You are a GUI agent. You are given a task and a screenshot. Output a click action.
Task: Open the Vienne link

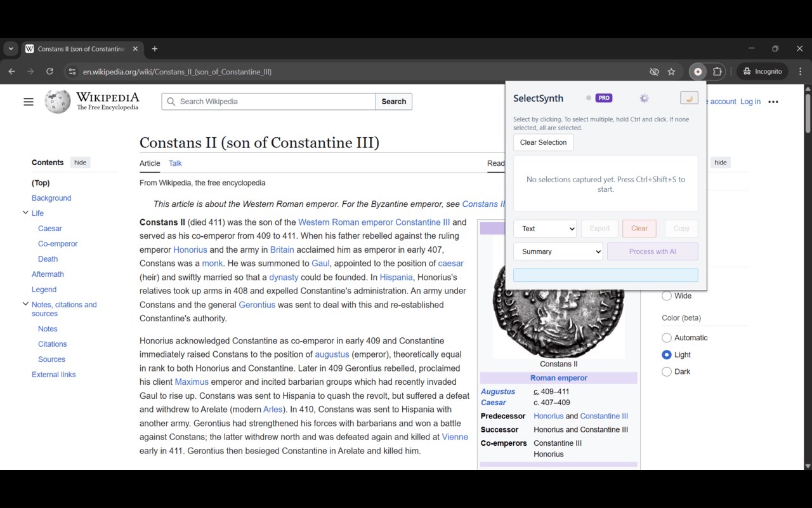point(455,437)
